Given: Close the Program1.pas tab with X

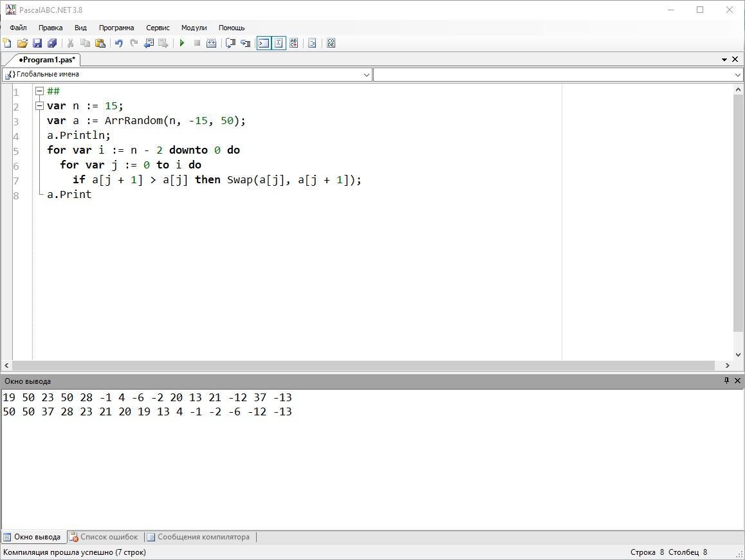Looking at the screenshot, I should (735, 59).
